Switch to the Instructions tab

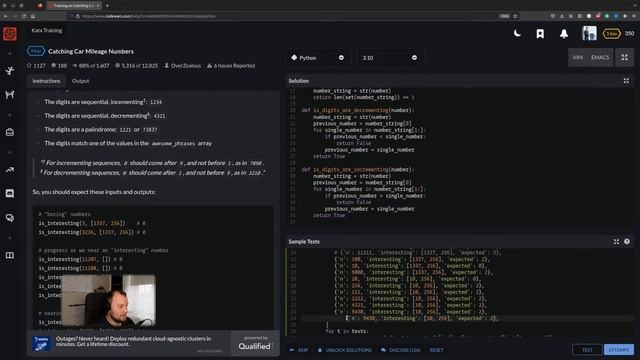(x=46, y=81)
